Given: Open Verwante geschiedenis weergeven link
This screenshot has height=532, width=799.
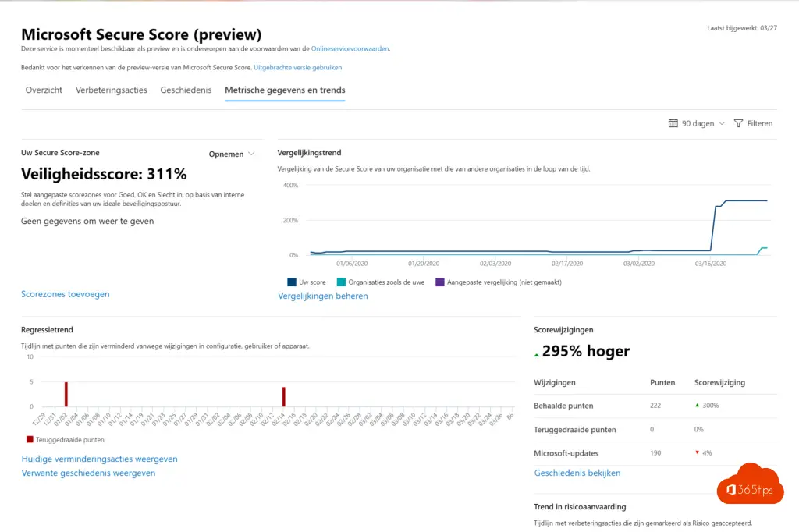Looking at the screenshot, I should (88, 473).
